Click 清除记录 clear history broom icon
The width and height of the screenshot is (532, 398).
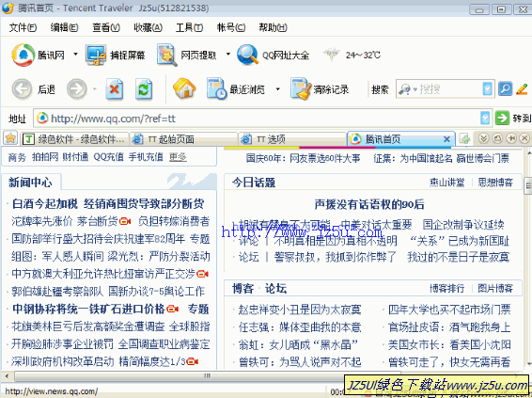coord(301,88)
